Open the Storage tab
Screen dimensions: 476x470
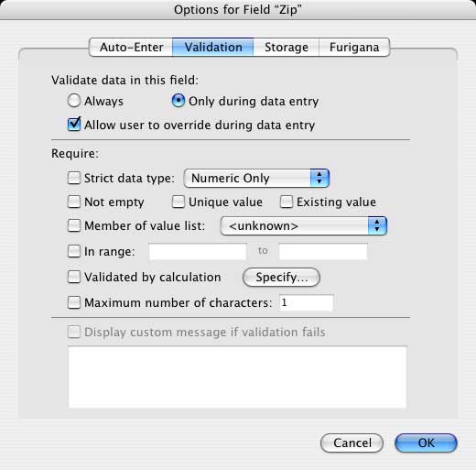click(287, 48)
